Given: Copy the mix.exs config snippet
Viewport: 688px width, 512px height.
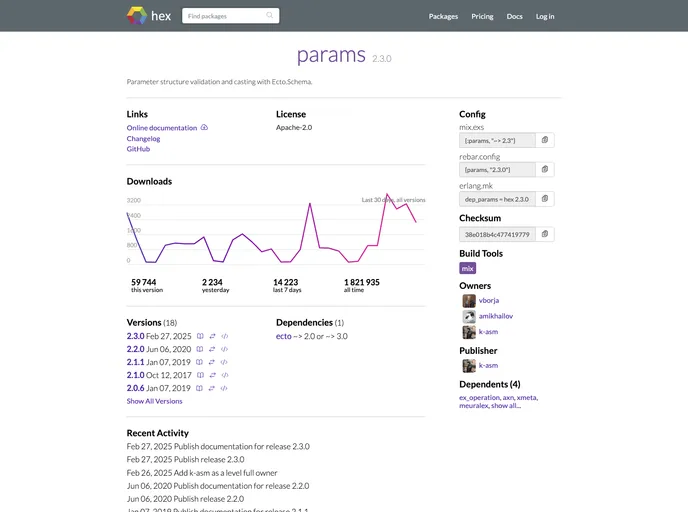Looking at the screenshot, I should 545,140.
